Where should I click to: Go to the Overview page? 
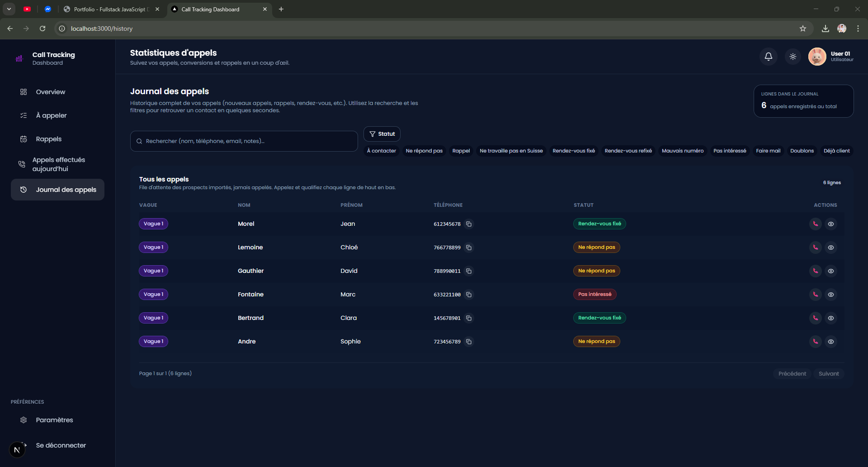[x=50, y=92]
